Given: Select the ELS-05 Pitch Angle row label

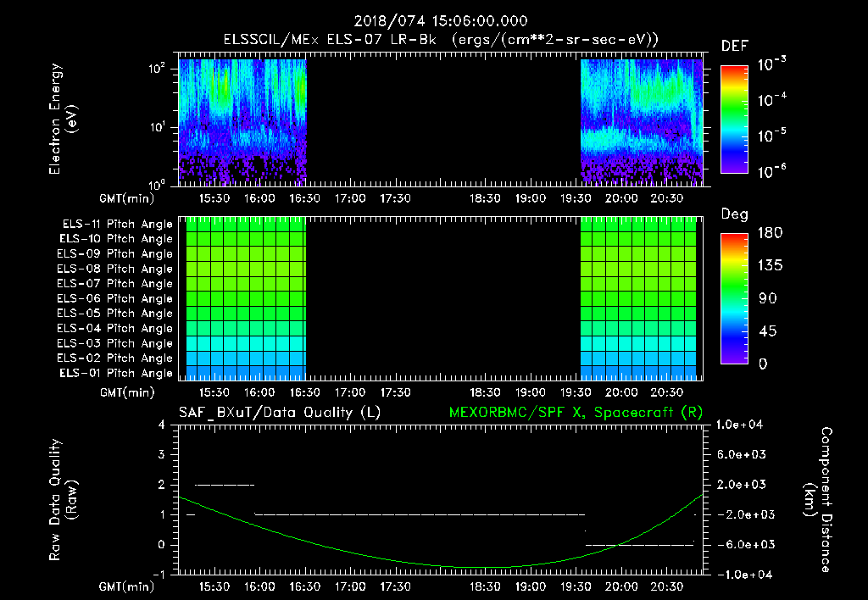Looking at the screenshot, I should point(115,314).
